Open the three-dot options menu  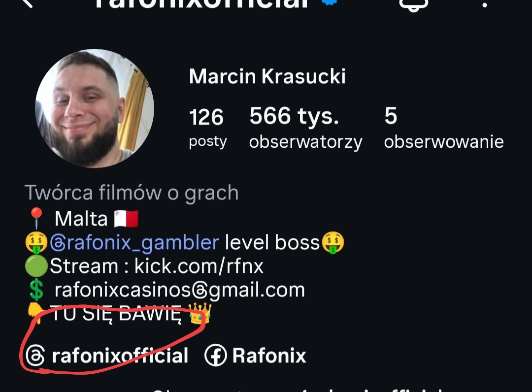485,4
